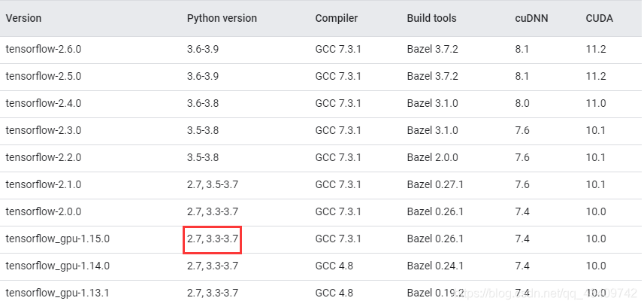644x307 pixels.
Task: Click the Version column header
Action: [x=23, y=19]
